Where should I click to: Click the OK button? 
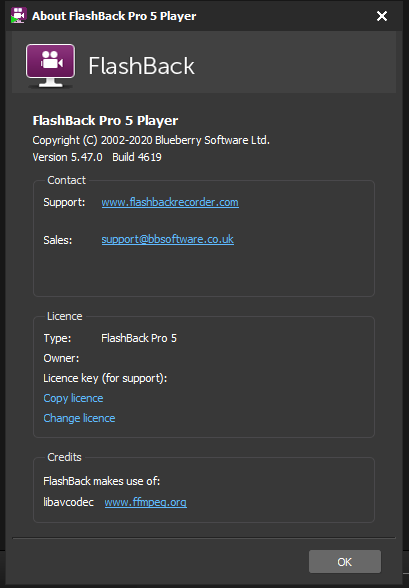pos(345,561)
